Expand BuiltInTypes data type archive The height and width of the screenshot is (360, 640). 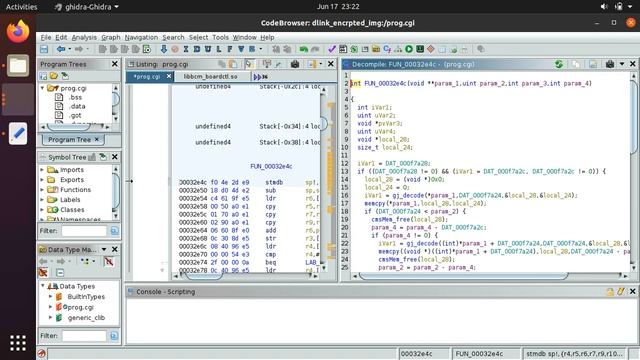click(51, 297)
